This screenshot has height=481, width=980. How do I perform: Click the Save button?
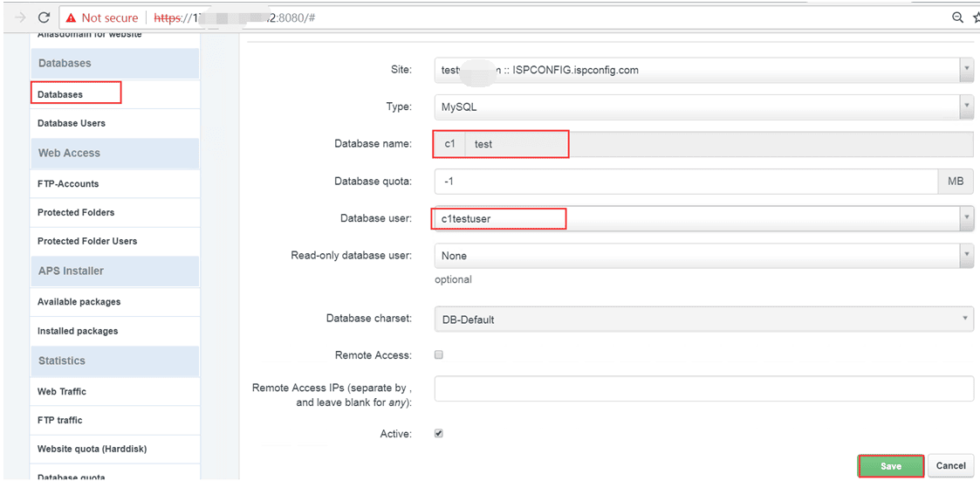pos(891,466)
